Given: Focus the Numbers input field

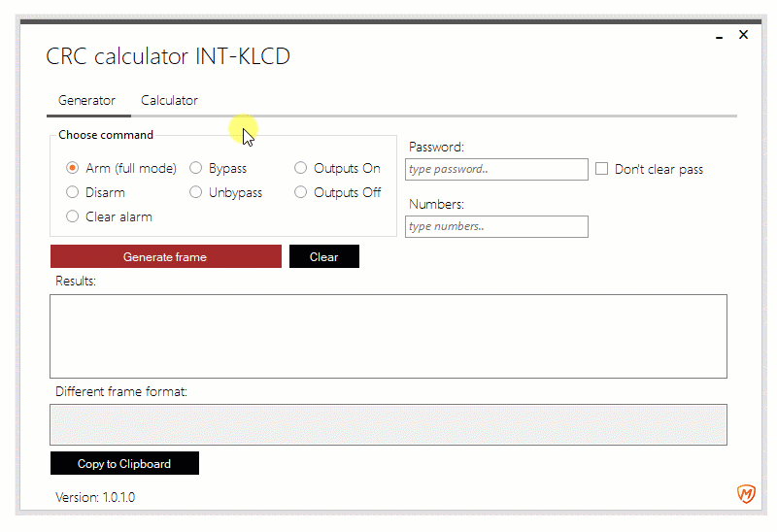Looking at the screenshot, I should pos(496,226).
